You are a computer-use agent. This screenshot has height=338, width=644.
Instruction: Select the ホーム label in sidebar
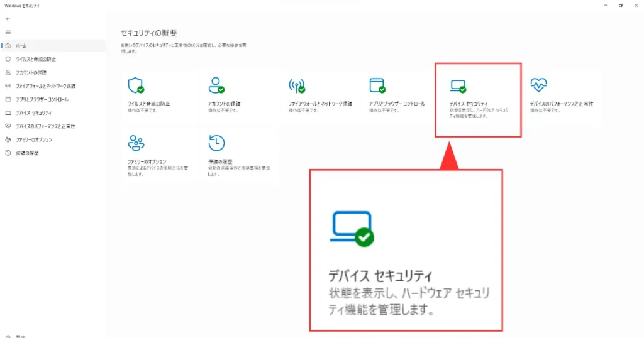(x=21, y=46)
